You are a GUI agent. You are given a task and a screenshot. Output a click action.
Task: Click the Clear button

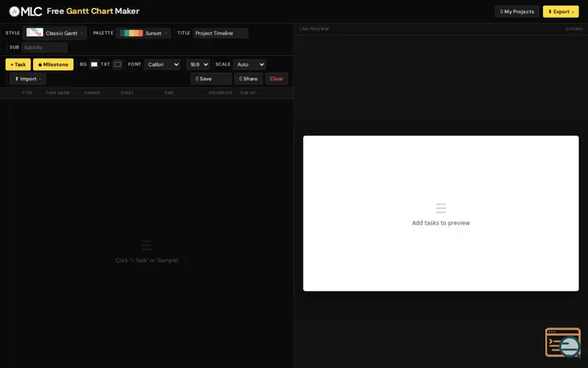[276, 79]
